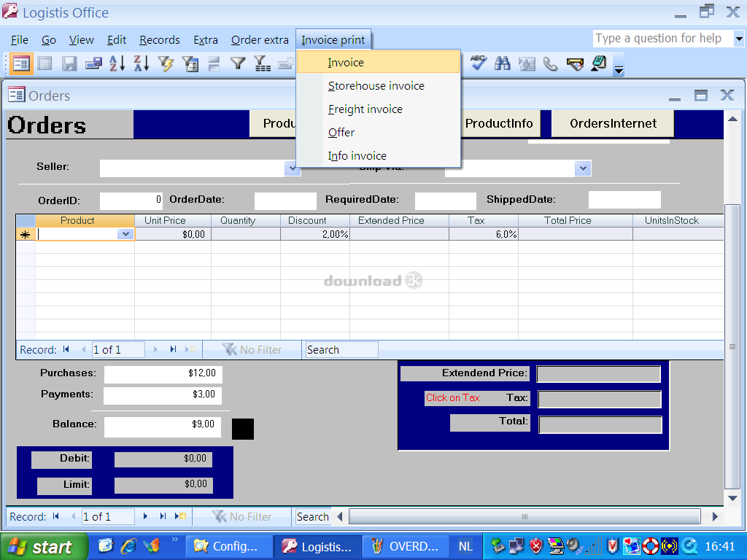
Task: Open advanced filter funnel with grid icon
Action: 262,64
